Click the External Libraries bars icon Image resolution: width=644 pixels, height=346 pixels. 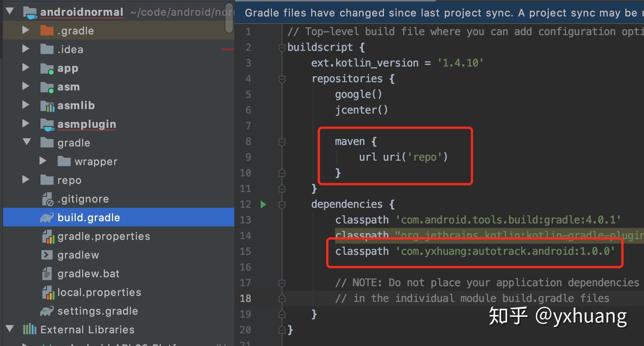30,329
